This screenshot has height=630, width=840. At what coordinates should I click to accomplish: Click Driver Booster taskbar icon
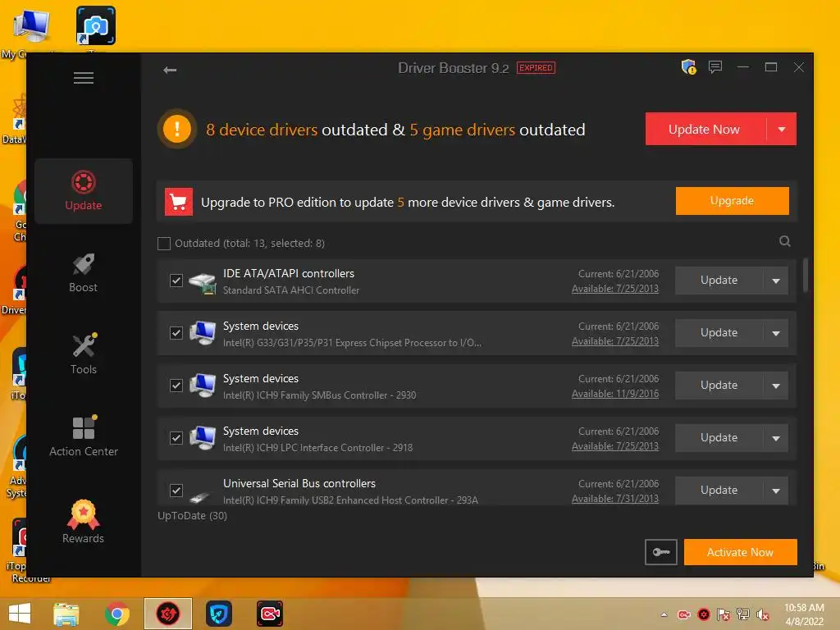[x=167, y=614]
